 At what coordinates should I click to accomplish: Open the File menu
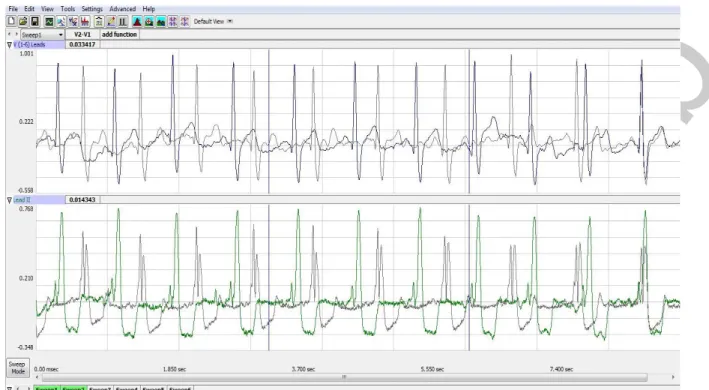click(13, 9)
